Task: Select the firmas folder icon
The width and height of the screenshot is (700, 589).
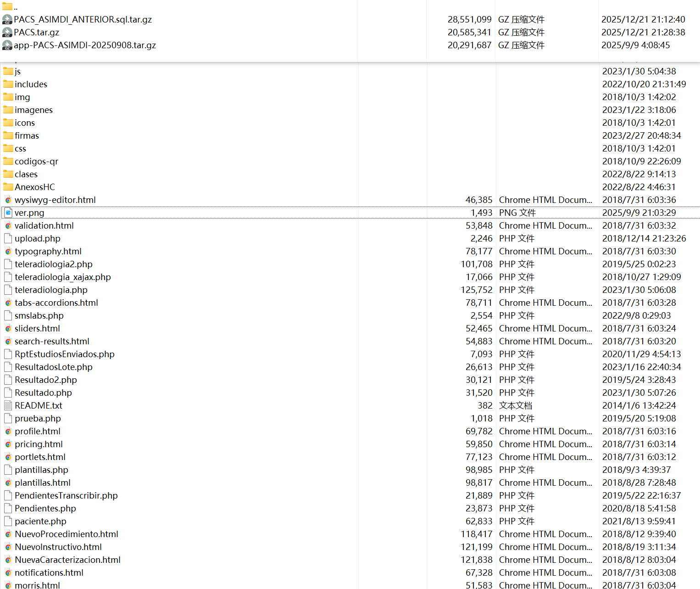Action: point(8,135)
